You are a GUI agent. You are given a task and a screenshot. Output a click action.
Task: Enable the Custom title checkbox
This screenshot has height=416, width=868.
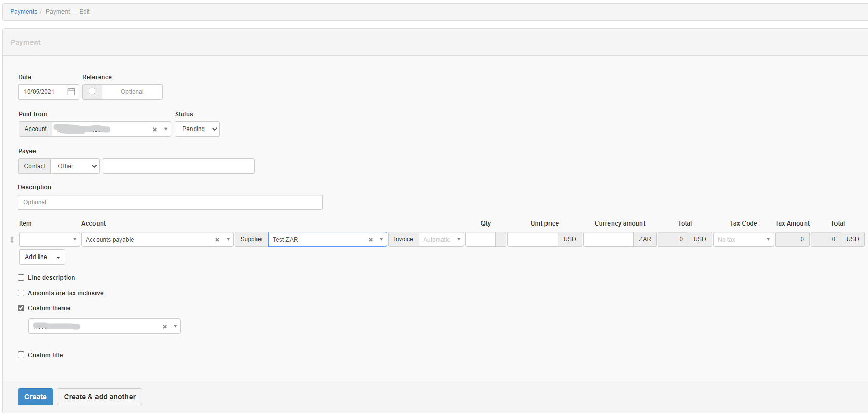[21, 355]
